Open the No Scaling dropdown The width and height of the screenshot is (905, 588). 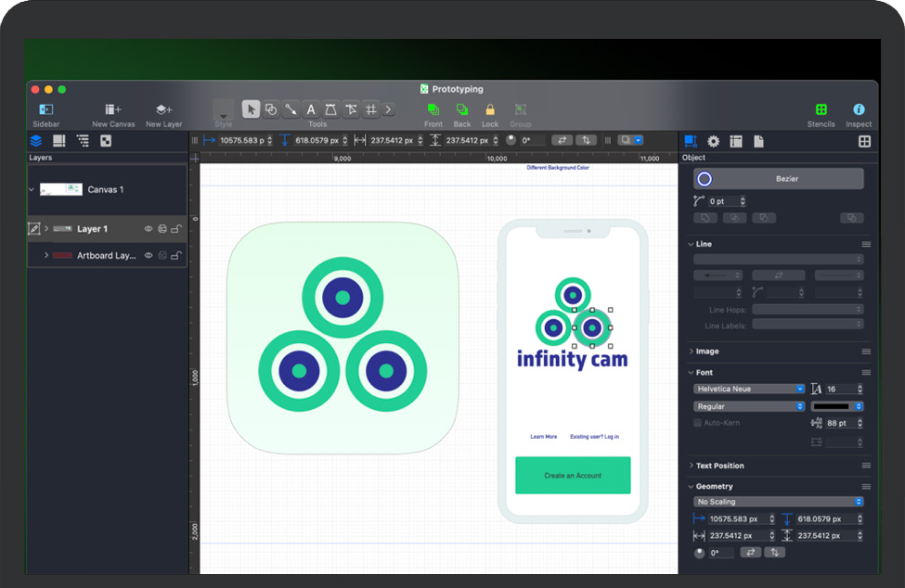[x=779, y=502]
